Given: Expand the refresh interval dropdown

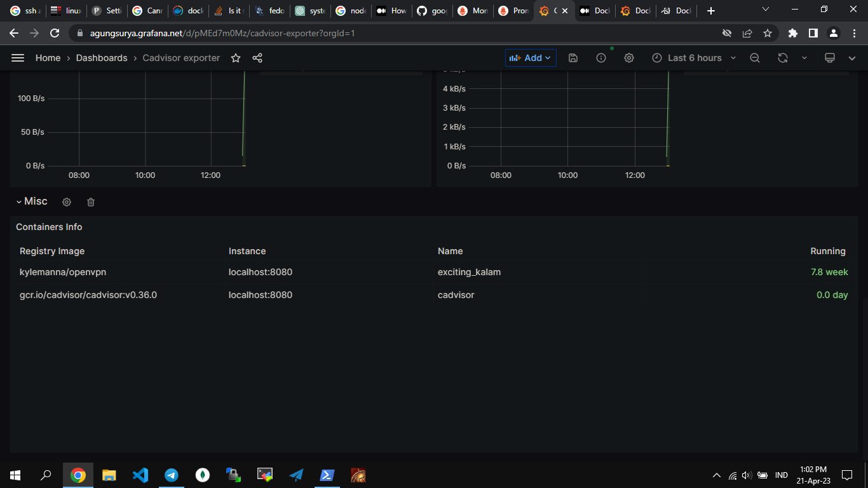Looking at the screenshot, I should click(804, 58).
